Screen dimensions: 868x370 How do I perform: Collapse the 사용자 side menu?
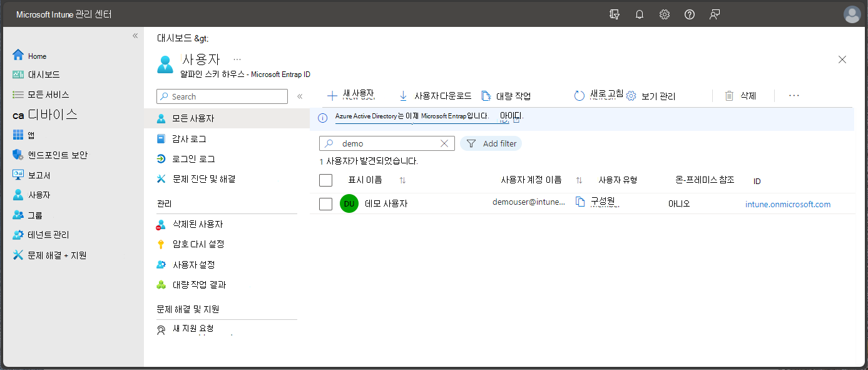click(300, 96)
